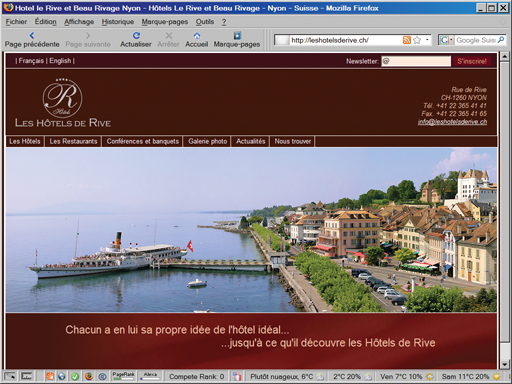The image size is (512, 384).
Task: Click the orange square status bar icon
Action: (x=50, y=376)
